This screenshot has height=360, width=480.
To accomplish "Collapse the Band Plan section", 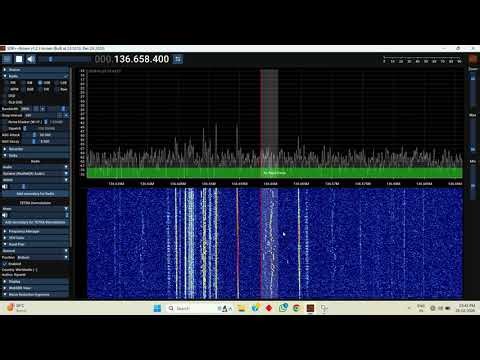I will pyautogui.click(x=35, y=244).
